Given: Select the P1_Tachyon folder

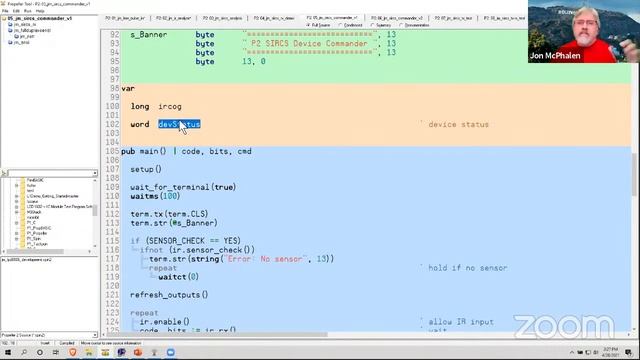Looking at the screenshot, I should point(37,244).
